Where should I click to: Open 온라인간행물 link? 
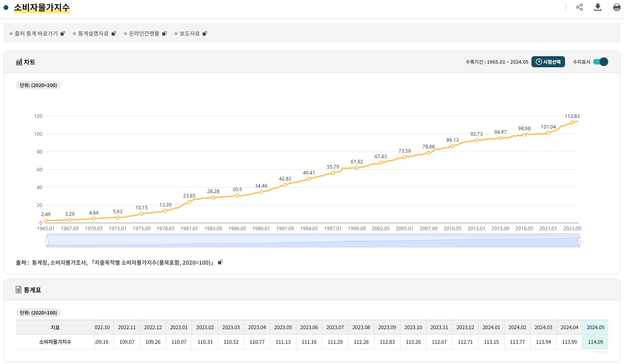pos(144,34)
